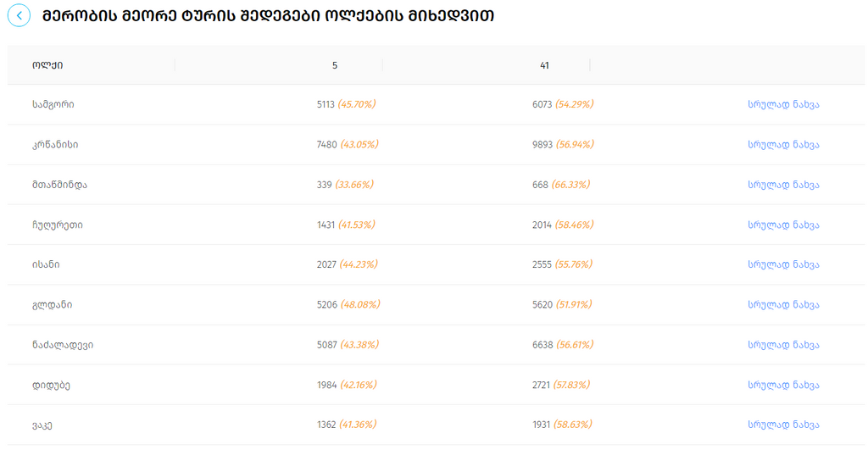This screenshot has width=868, height=461.
Task: Click the candidate 41 column header
Action: pyautogui.click(x=544, y=65)
